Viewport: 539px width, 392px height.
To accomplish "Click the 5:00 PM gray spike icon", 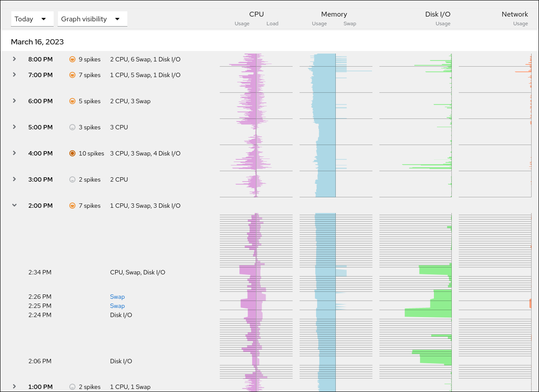I will point(72,127).
